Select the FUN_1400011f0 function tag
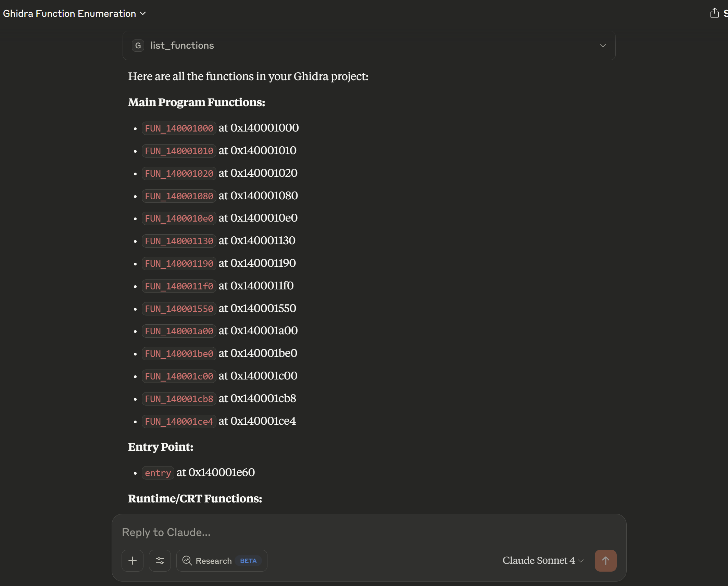728x586 pixels. [179, 286]
